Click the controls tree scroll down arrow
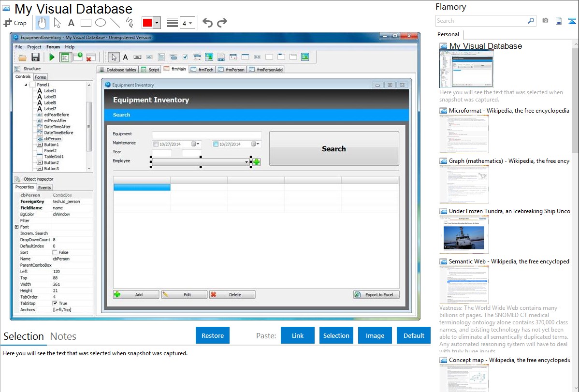579x392 pixels. 89,169
